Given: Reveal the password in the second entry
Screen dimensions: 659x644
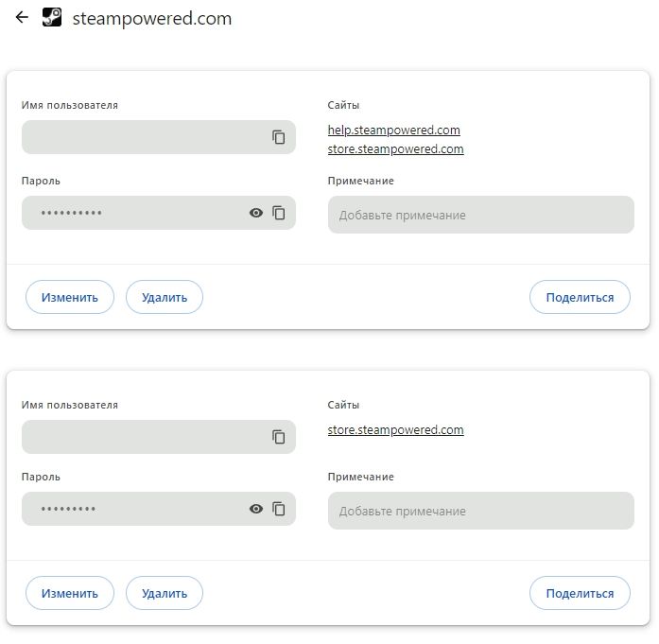Looking at the screenshot, I should point(256,509).
